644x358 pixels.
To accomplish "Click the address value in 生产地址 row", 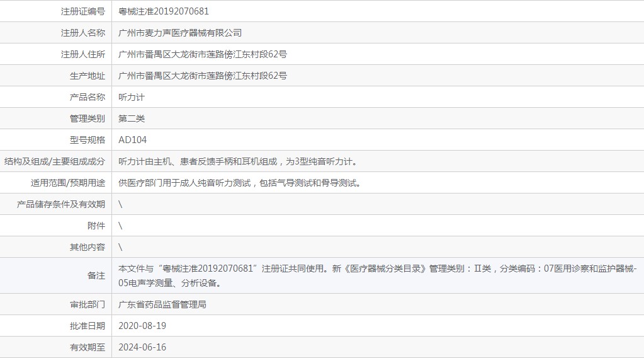I will (x=203, y=76).
